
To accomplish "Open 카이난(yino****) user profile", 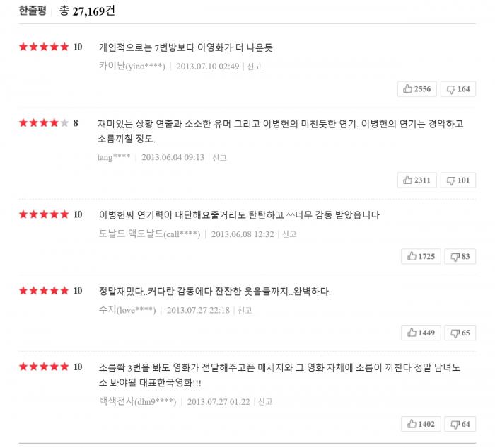I will pos(132,67).
